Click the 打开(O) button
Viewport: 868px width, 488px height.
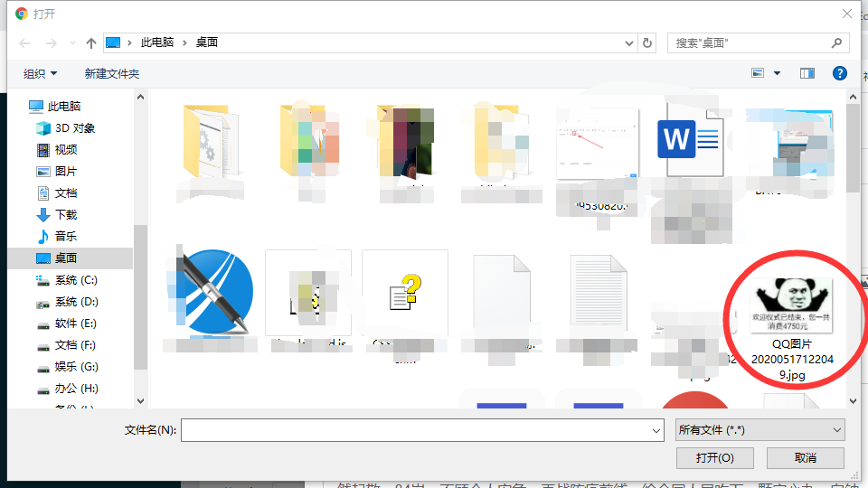[x=714, y=457]
